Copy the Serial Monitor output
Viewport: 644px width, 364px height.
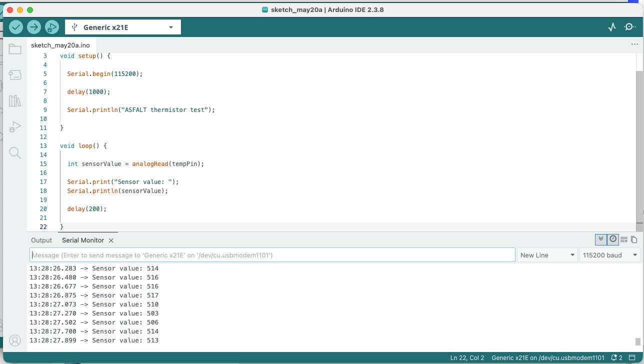[634, 240]
